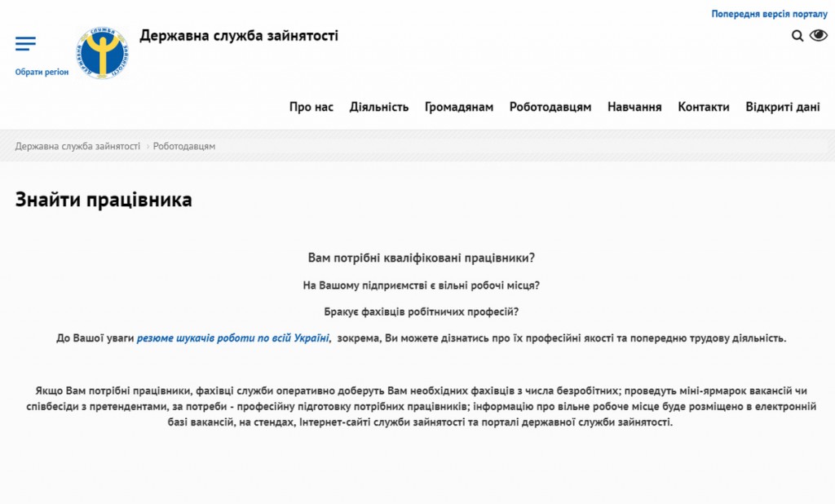Select the "Роботодавцям" breadcrumb item
This screenshot has width=835, height=504.
184,146
